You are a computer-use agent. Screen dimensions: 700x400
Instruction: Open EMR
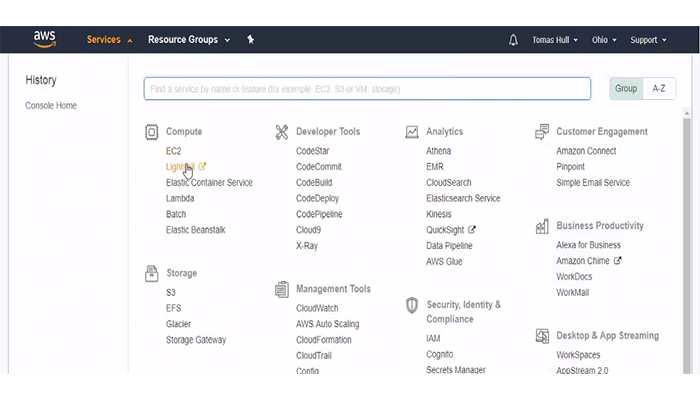[435, 167]
